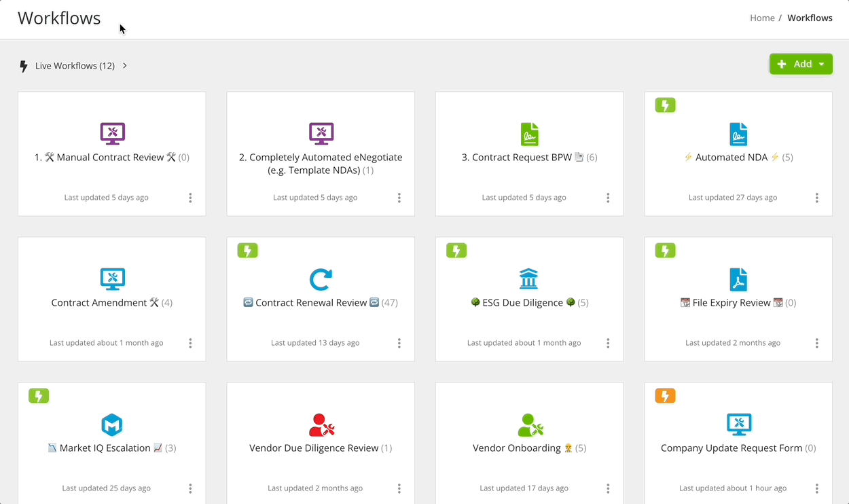Expand the Live Workflows chevron
849x504 pixels.
(124, 65)
